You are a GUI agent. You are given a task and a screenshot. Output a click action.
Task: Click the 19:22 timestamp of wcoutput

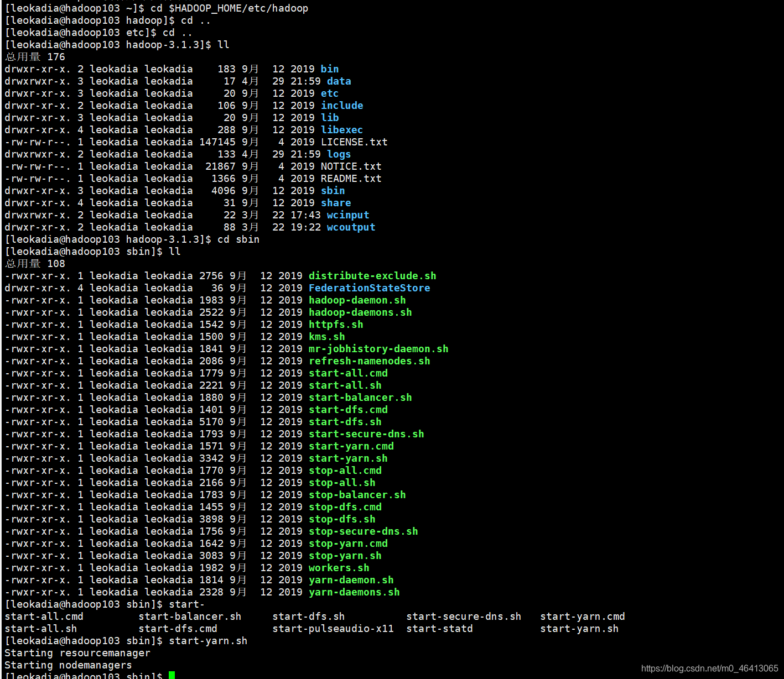click(305, 227)
